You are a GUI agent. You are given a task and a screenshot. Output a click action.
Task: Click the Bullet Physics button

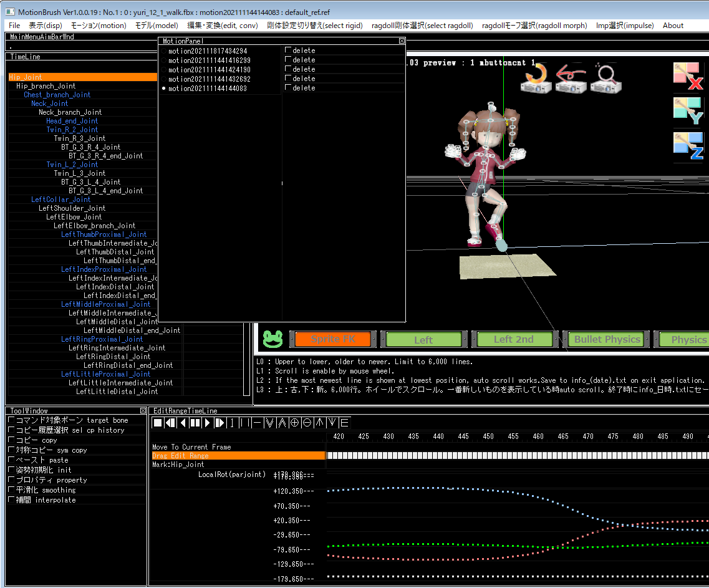click(x=607, y=339)
